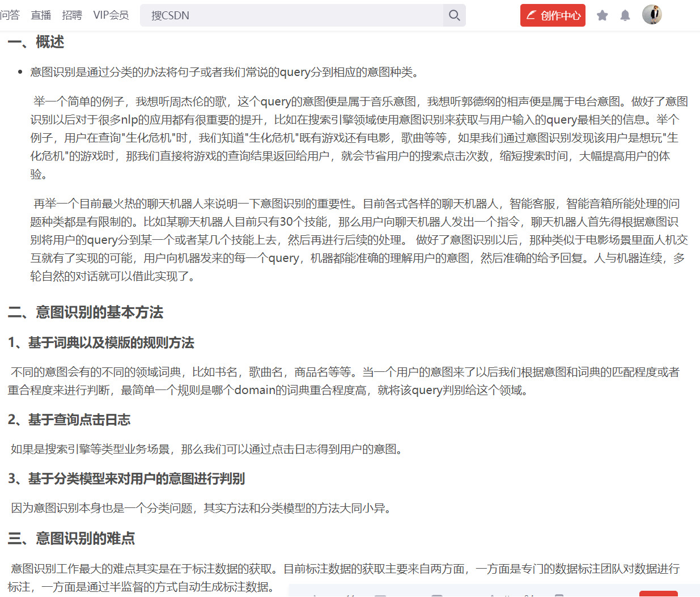Click the sentence beginning 如果是搜索引擎等类型业务场景
Image resolution: width=700 pixels, height=597 pixels.
click(207, 450)
